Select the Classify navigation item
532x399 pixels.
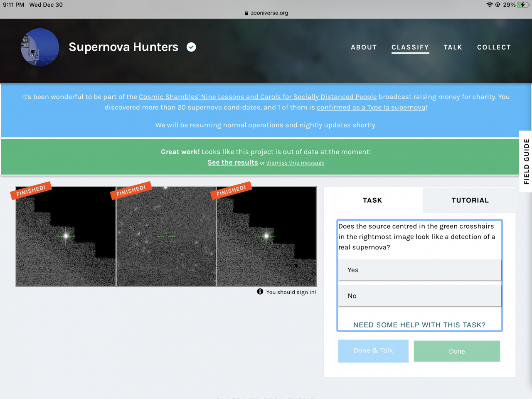coord(410,47)
